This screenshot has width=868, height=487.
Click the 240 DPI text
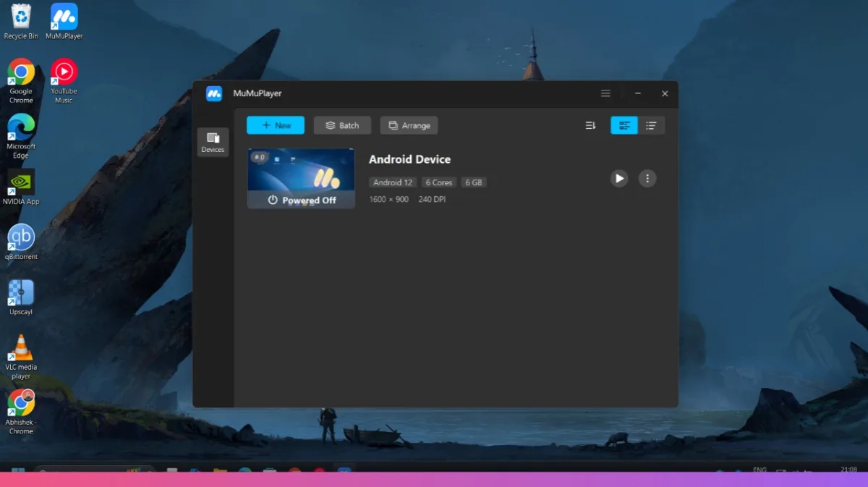click(x=432, y=199)
